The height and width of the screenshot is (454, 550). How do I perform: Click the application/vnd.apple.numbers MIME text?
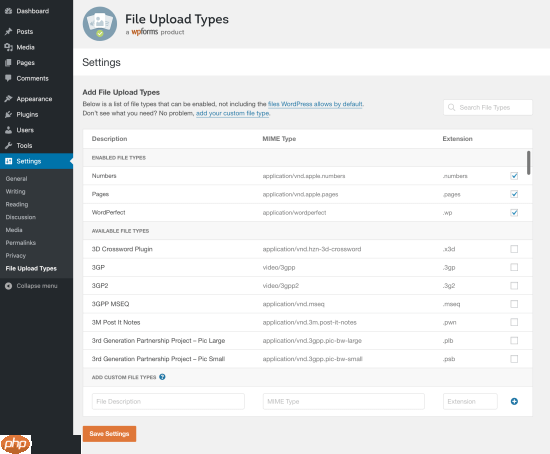(x=304, y=176)
